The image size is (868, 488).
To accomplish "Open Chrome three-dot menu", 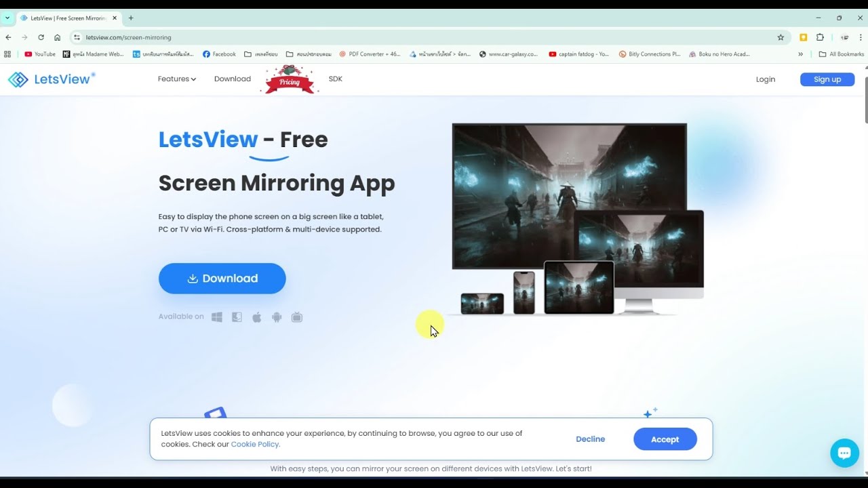I will coord(861,37).
